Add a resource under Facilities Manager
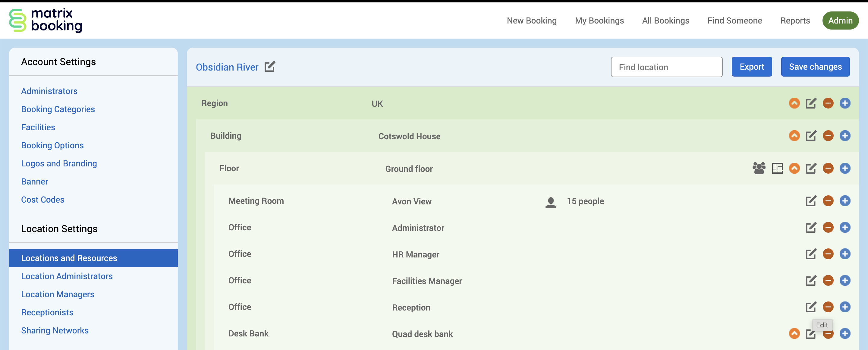868x350 pixels. tap(844, 281)
